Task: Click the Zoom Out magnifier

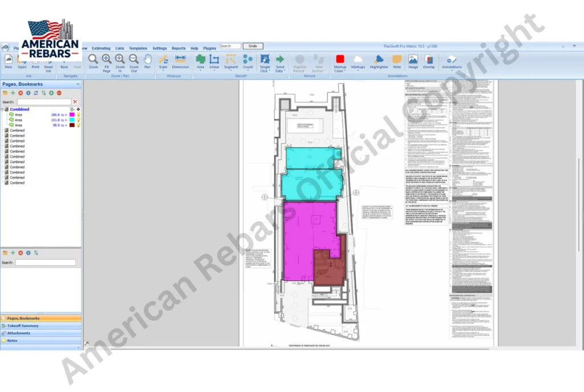Action: pyautogui.click(x=134, y=60)
